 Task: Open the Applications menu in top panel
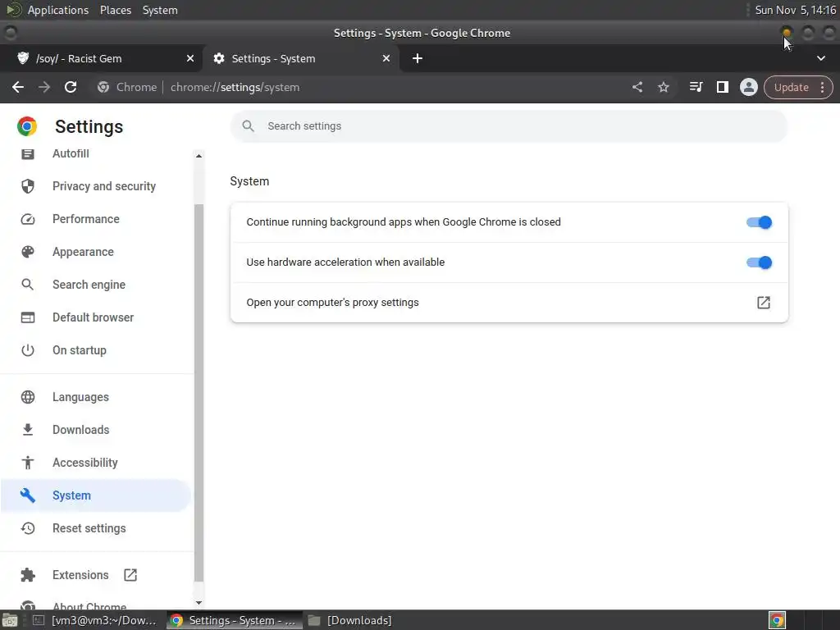[58, 10]
